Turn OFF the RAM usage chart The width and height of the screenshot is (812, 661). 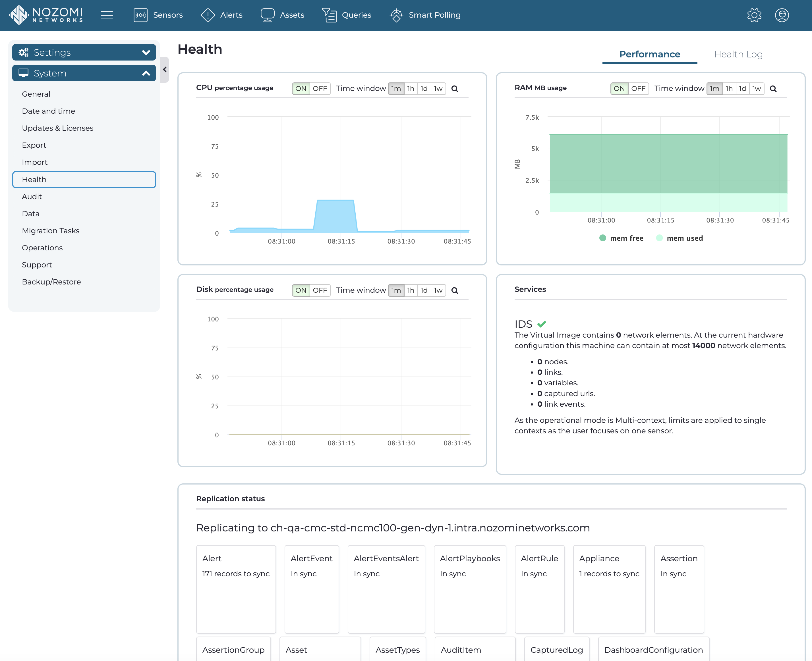(x=638, y=89)
